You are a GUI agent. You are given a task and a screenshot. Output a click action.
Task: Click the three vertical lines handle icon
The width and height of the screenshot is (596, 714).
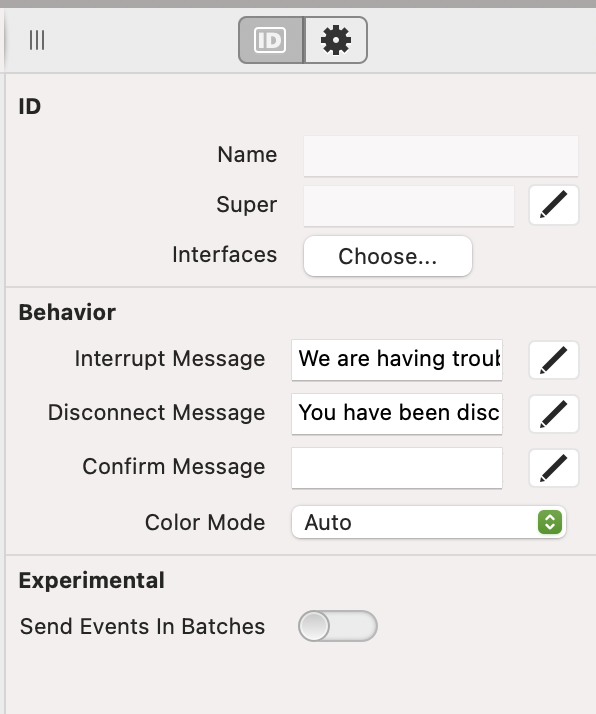pos(37,40)
